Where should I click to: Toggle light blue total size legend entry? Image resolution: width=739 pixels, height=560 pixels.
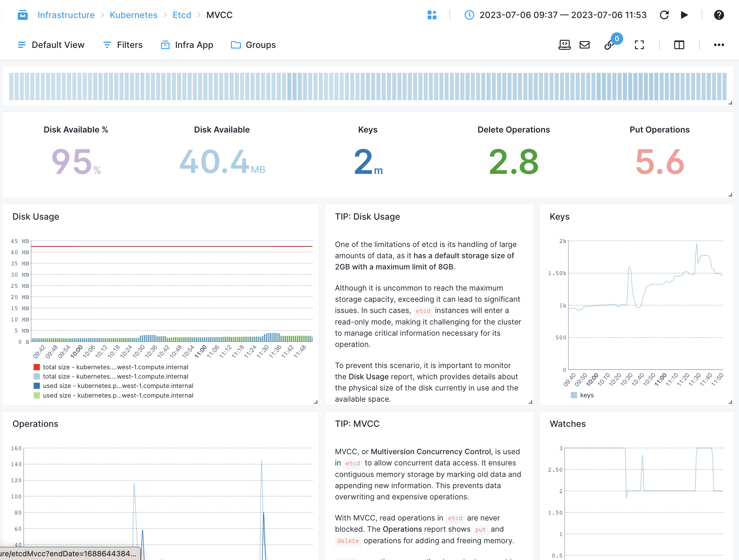111,376
